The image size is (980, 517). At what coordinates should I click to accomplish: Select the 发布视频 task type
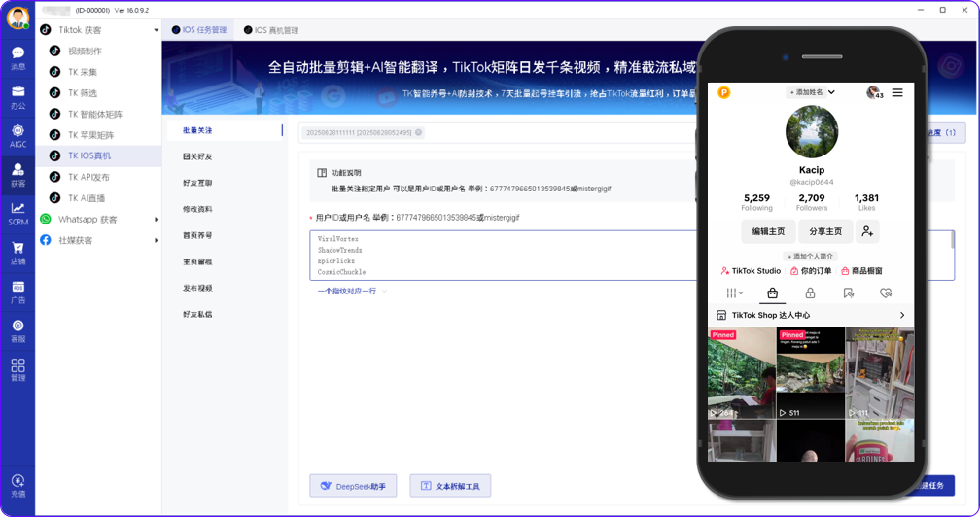click(x=197, y=288)
